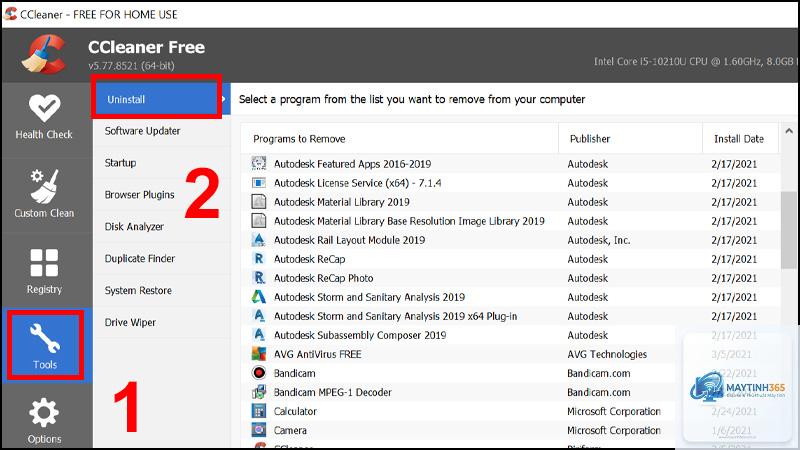Click the Bandicam MPEG-1 Decoder icon
800x450 pixels.
[x=259, y=392]
